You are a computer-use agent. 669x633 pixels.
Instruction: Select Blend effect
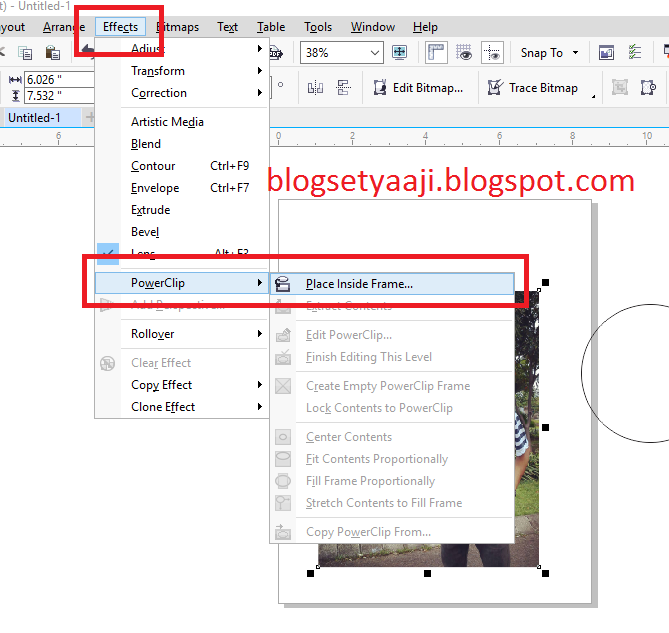tap(146, 144)
